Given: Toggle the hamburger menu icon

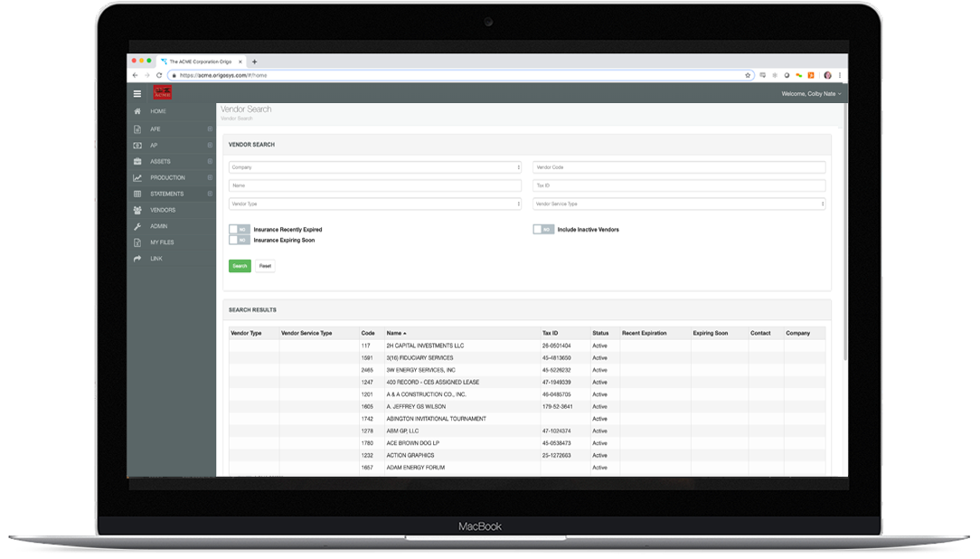Looking at the screenshot, I should (137, 94).
